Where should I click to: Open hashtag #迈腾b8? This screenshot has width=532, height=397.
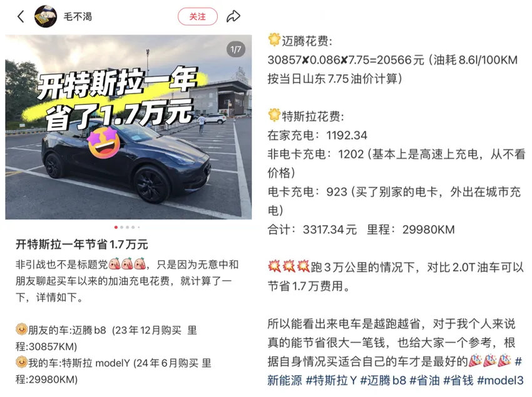383,380
